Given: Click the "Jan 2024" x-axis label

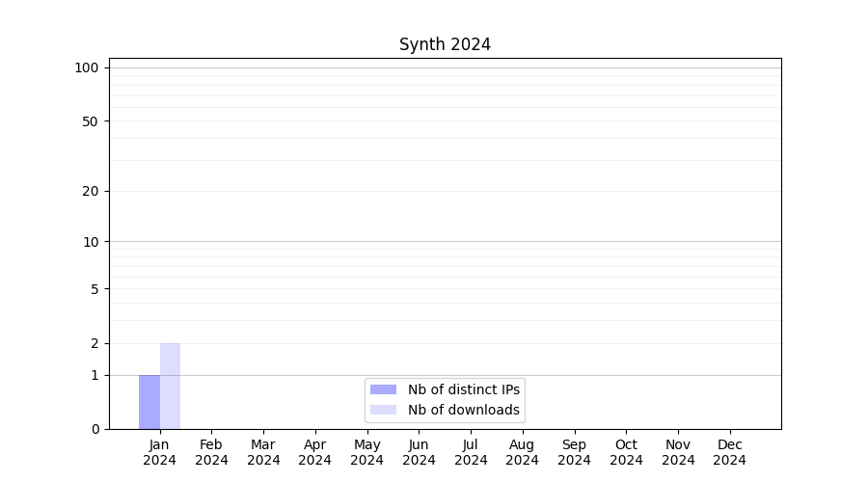Looking at the screenshot, I should (x=159, y=452).
